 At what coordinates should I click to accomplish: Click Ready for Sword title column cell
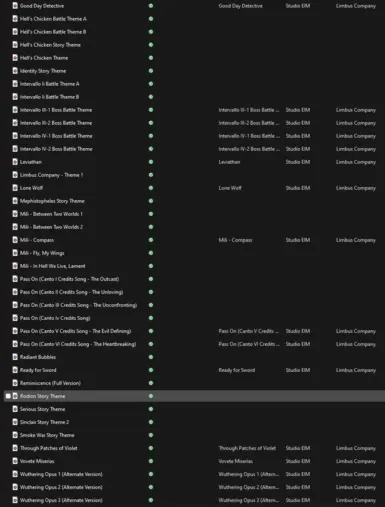coord(237,370)
